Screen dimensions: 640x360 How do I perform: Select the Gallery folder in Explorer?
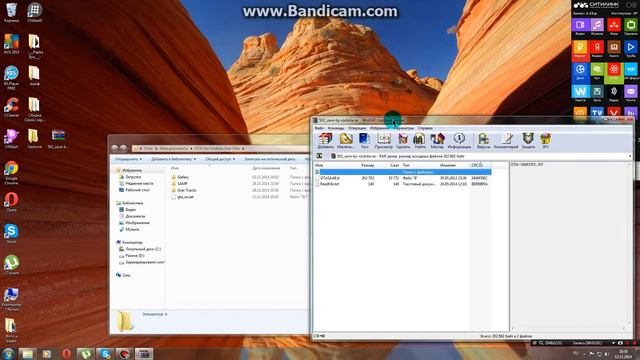pos(183,177)
